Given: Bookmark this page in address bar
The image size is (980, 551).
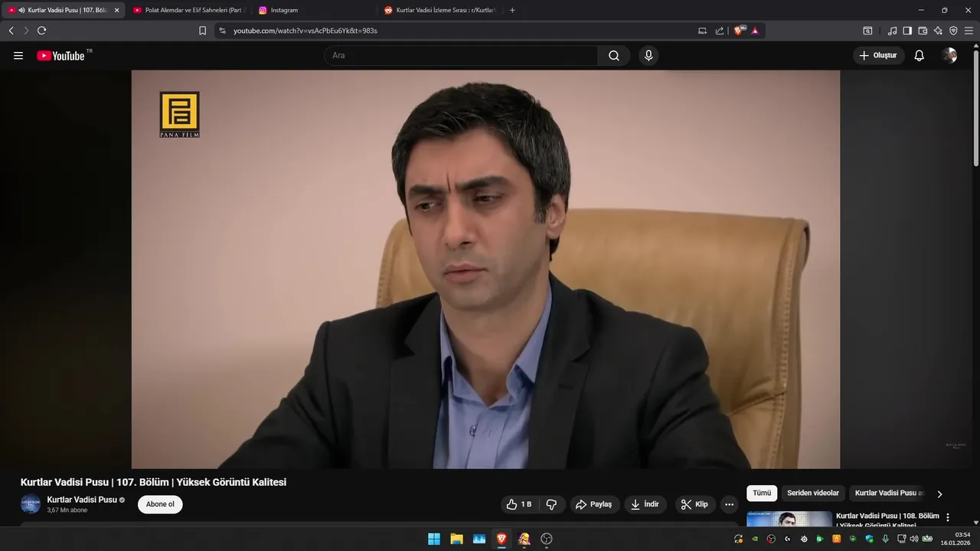Looking at the screenshot, I should (x=202, y=31).
